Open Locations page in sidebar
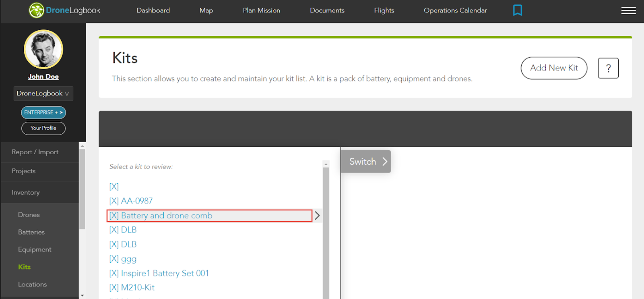This screenshot has width=644, height=299. [x=32, y=284]
